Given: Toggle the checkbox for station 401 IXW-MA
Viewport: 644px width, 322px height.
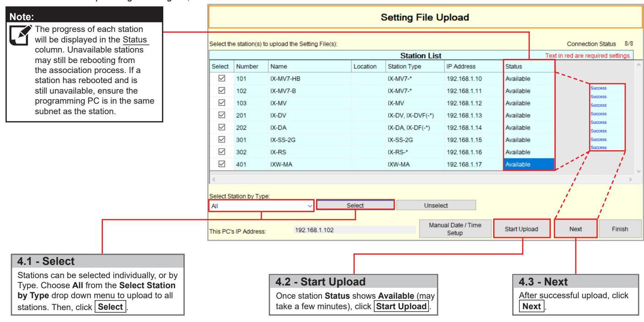Looking at the screenshot, I should point(221,164).
